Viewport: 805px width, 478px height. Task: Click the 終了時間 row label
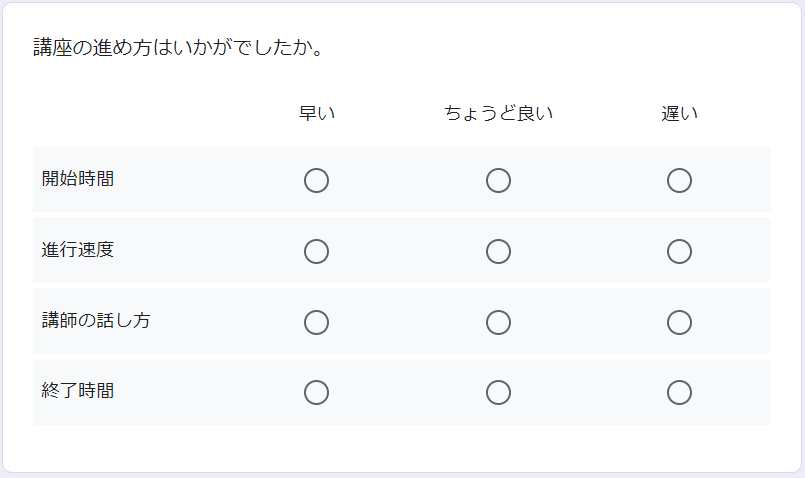[x=78, y=391]
